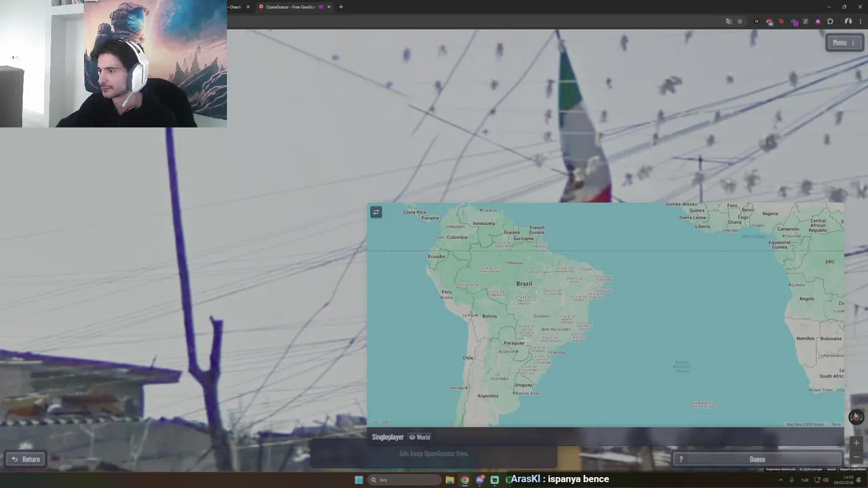868x488 pixels.
Task: Open Report a problem link
Action: pyautogui.click(x=852, y=469)
